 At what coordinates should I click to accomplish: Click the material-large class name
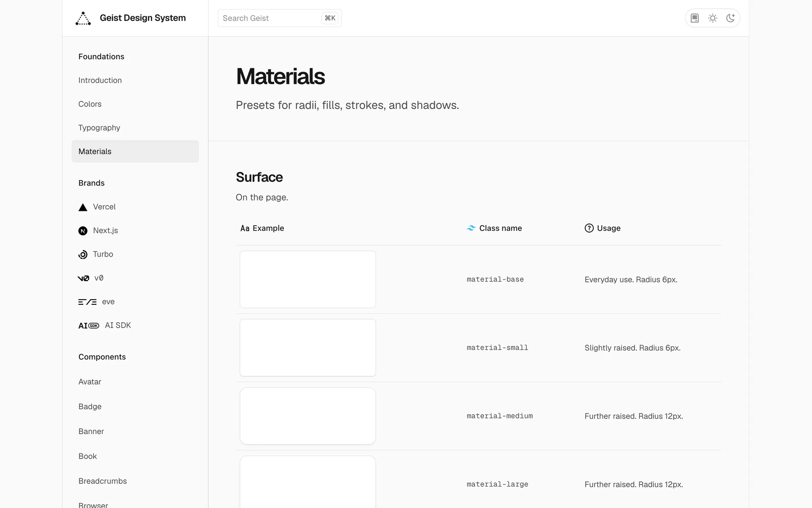(497, 484)
